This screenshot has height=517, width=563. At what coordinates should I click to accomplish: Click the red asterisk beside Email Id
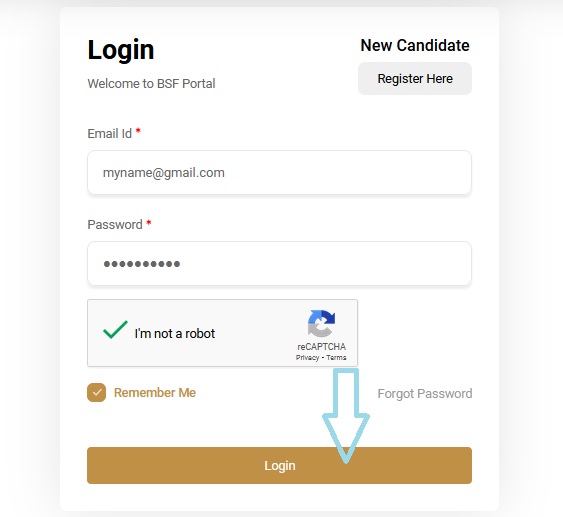click(x=138, y=132)
